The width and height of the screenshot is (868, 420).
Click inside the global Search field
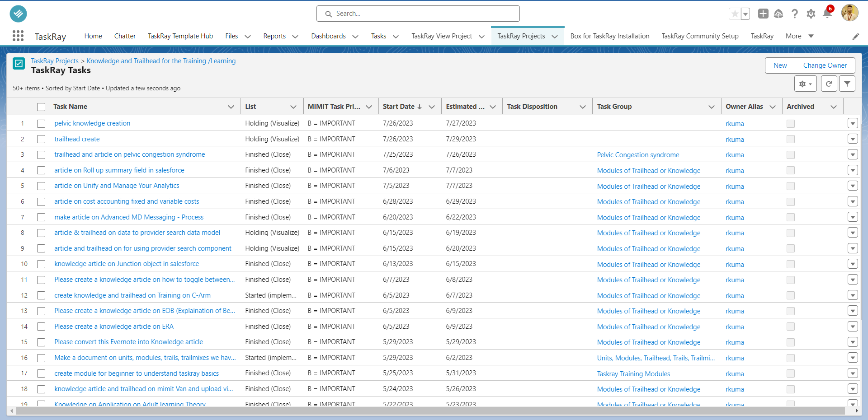418,14
